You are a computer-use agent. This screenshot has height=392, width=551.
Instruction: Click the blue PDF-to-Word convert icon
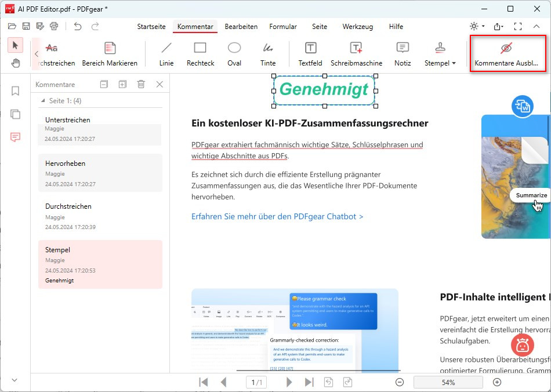coord(522,107)
